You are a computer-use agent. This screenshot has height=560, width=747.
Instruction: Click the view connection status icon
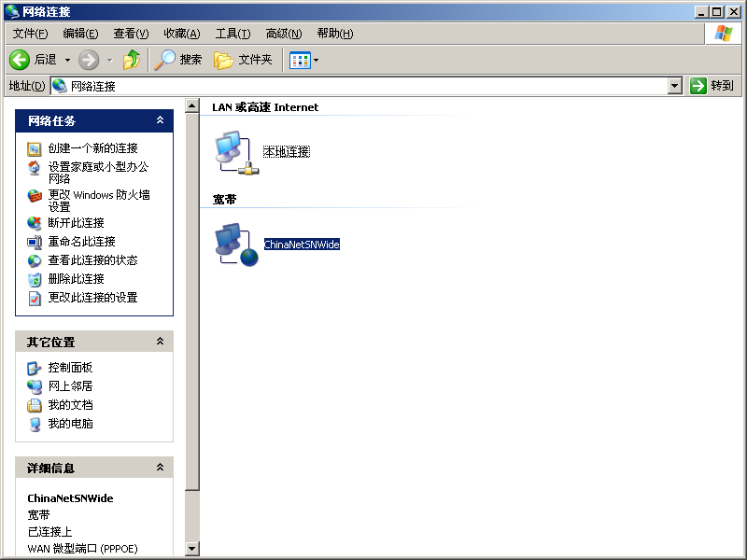(x=35, y=260)
